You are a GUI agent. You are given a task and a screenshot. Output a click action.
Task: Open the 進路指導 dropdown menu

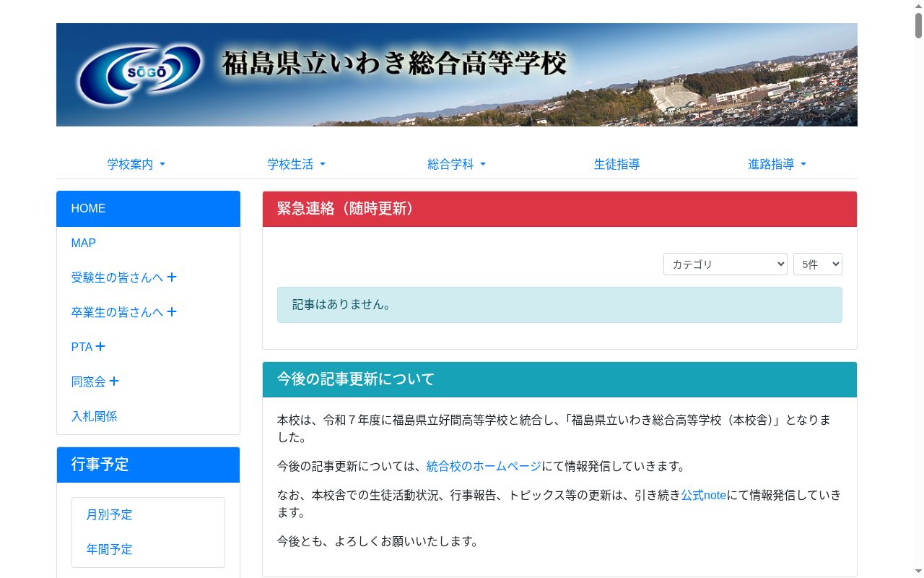click(x=777, y=165)
